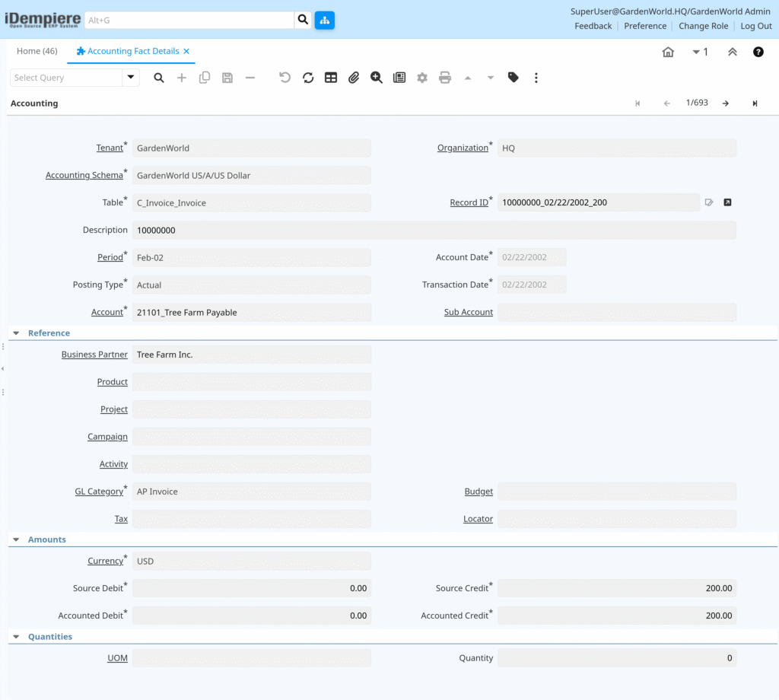Image resolution: width=779 pixels, height=700 pixels.
Task: Click the Delete Record icon
Action: [x=250, y=78]
